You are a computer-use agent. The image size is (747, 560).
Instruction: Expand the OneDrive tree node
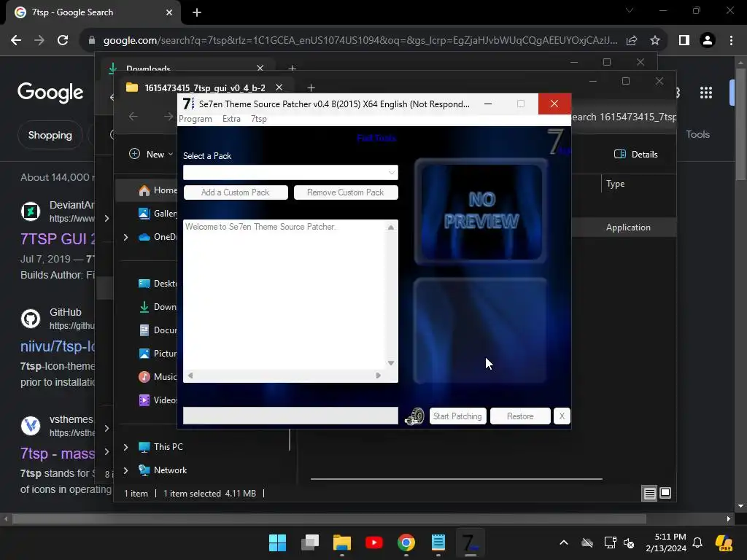pyautogui.click(x=125, y=237)
